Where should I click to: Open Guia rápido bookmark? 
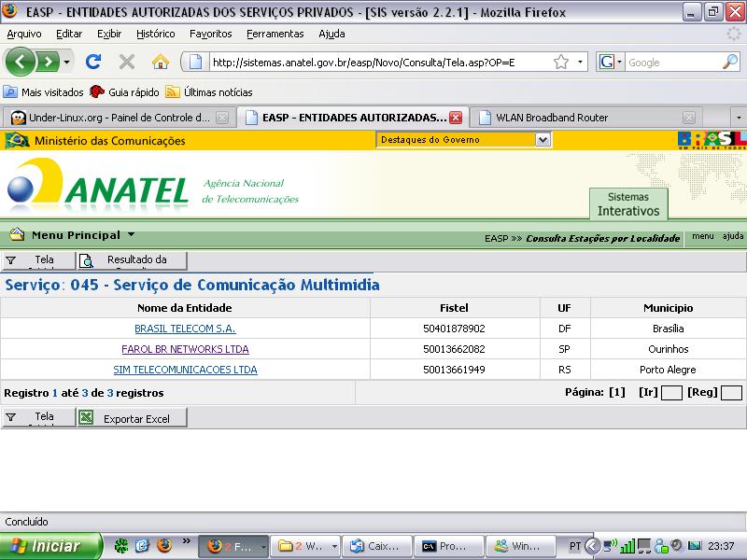pos(125,91)
